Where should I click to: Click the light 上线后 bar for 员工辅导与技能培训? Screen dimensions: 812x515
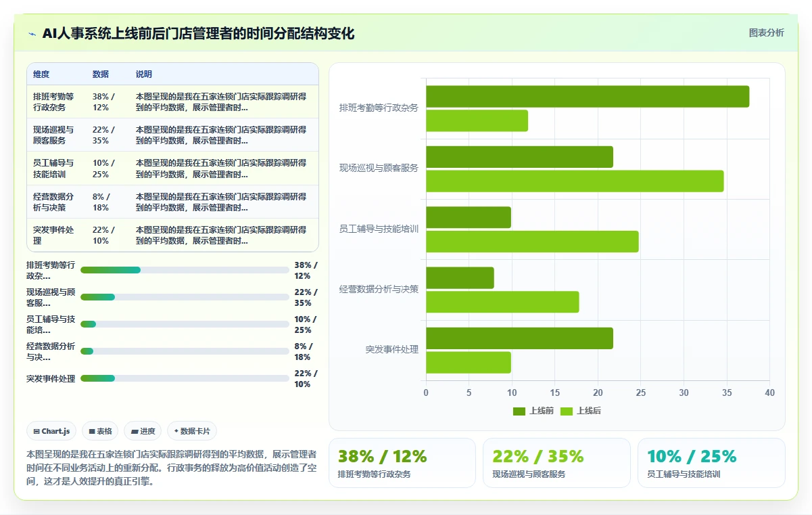pyautogui.click(x=532, y=242)
